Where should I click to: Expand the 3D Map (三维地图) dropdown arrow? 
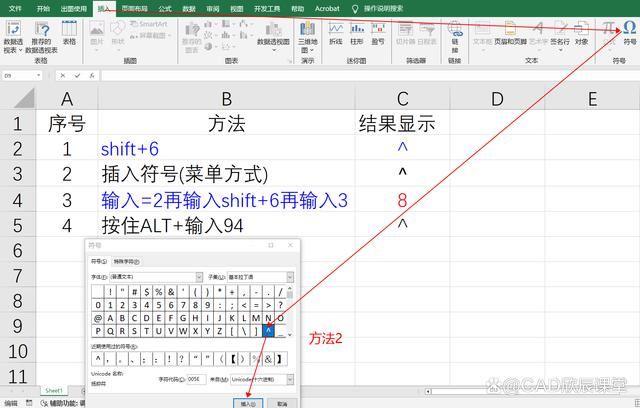312,51
